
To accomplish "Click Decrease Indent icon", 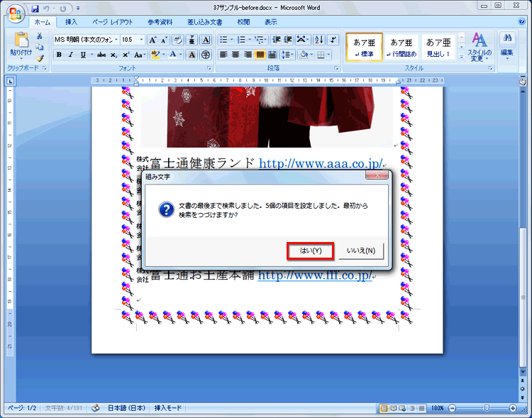I will [276, 40].
